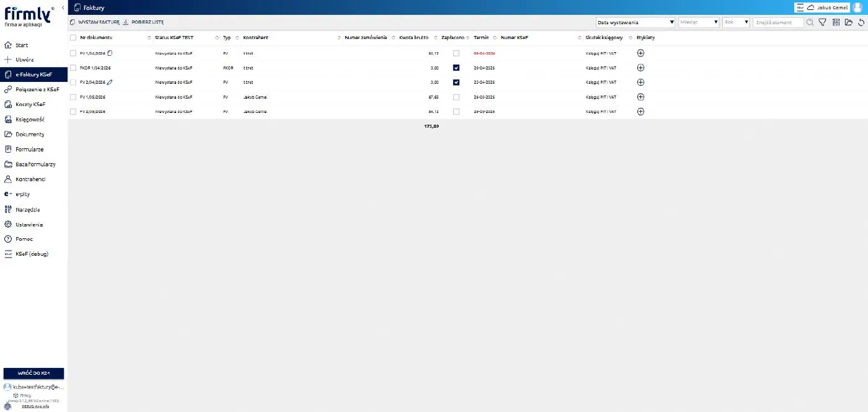Uncheck Zapłacono for FKOR 1/04/2026
The height and width of the screenshot is (412, 868).
click(x=456, y=68)
